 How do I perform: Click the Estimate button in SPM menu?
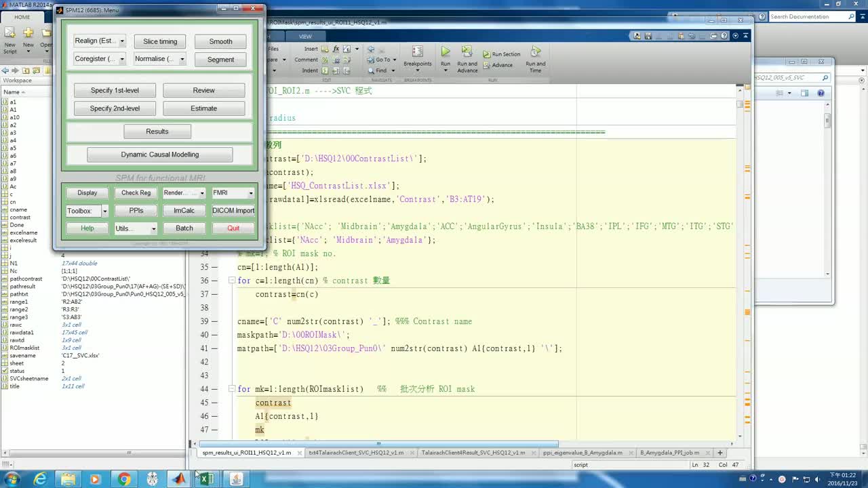click(x=203, y=108)
